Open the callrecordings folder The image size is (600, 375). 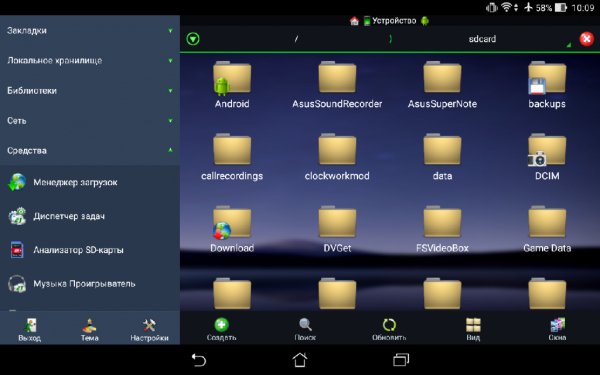(232, 157)
